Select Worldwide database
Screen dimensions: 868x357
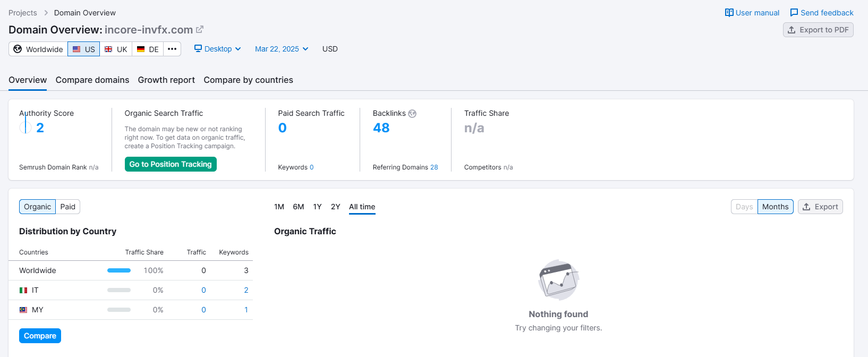(38, 49)
